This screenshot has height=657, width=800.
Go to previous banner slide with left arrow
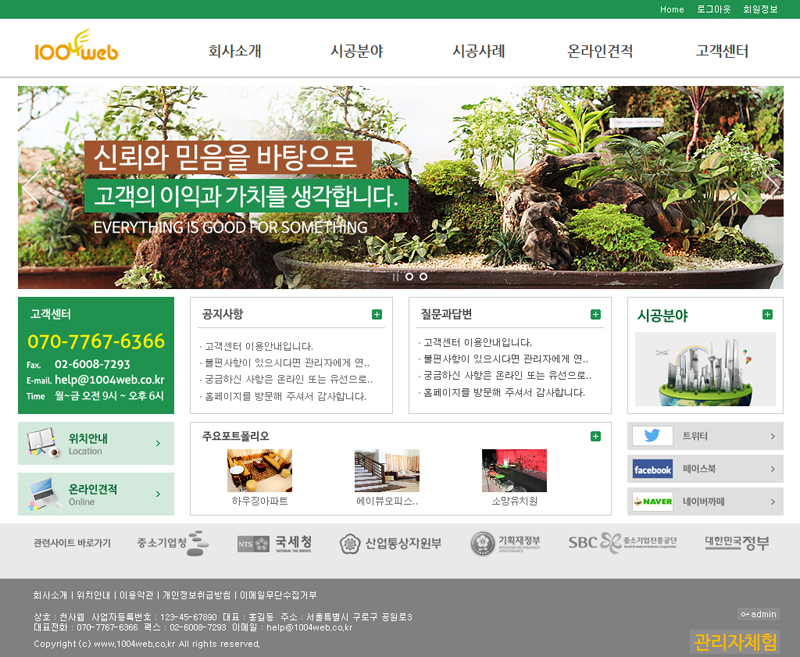(x=33, y=188)
